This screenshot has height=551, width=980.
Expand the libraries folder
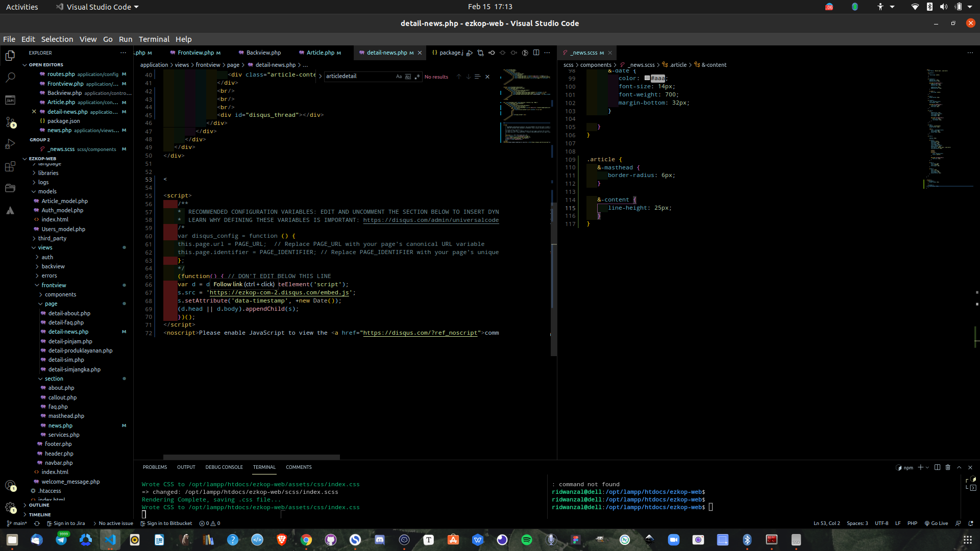[x=48, y=173]
